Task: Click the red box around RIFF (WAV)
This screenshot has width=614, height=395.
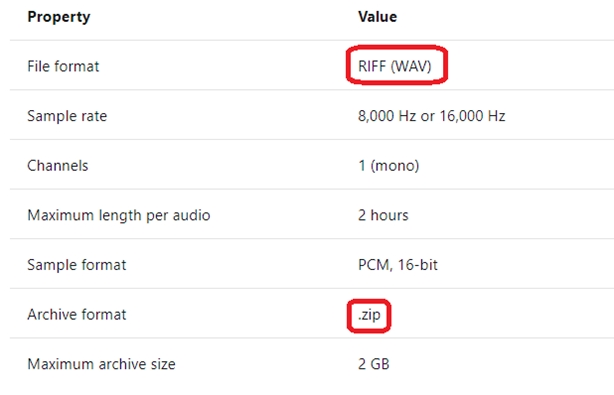Action: tap(397, 65)
